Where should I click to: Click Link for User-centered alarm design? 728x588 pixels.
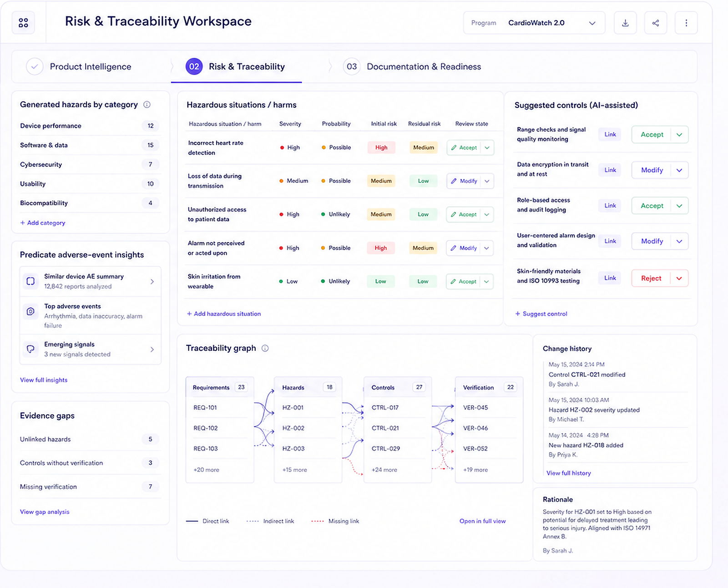coord(610,241)
